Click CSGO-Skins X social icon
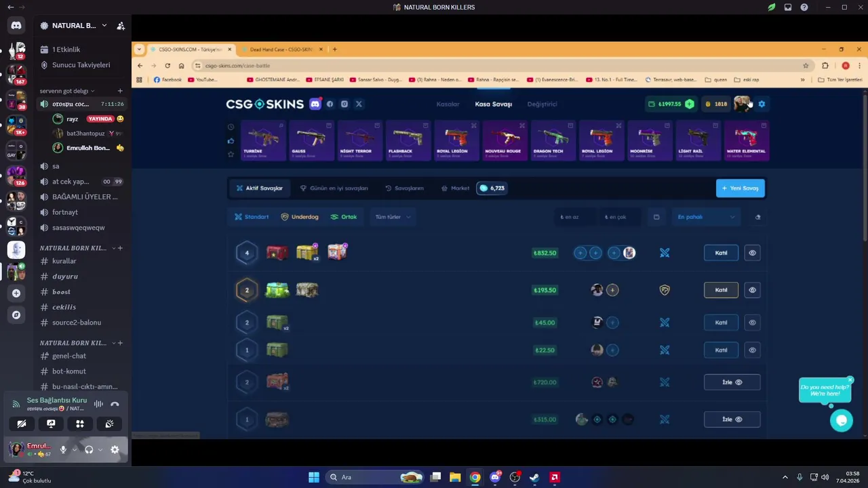This screenshot has height=488, width=868. [359, 104]
